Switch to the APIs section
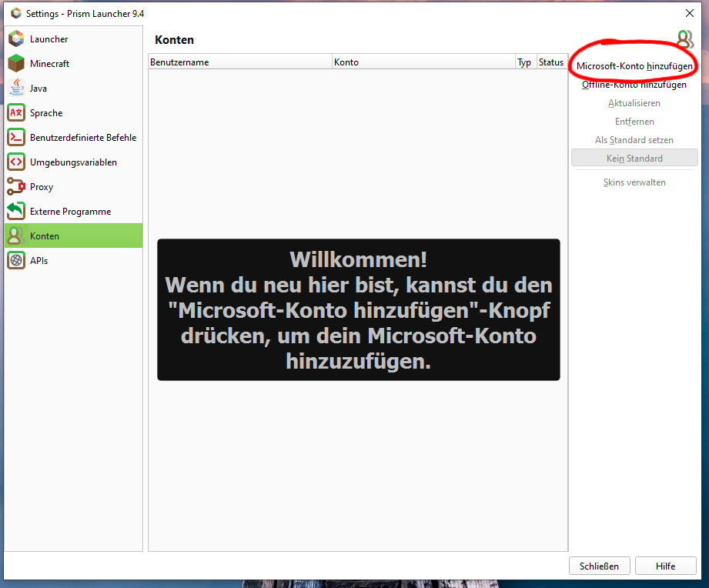Screen dimensions: 709x588 (41, 260)
